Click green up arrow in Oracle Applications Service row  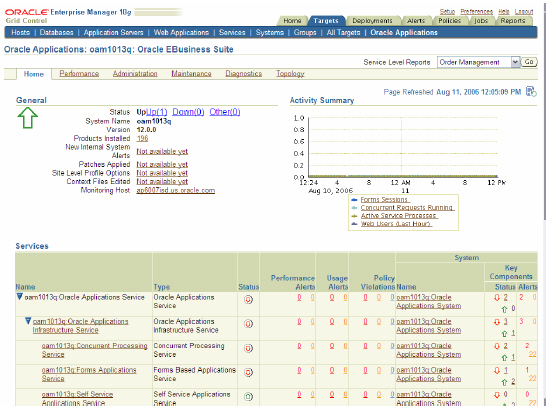tap(504, 309)
